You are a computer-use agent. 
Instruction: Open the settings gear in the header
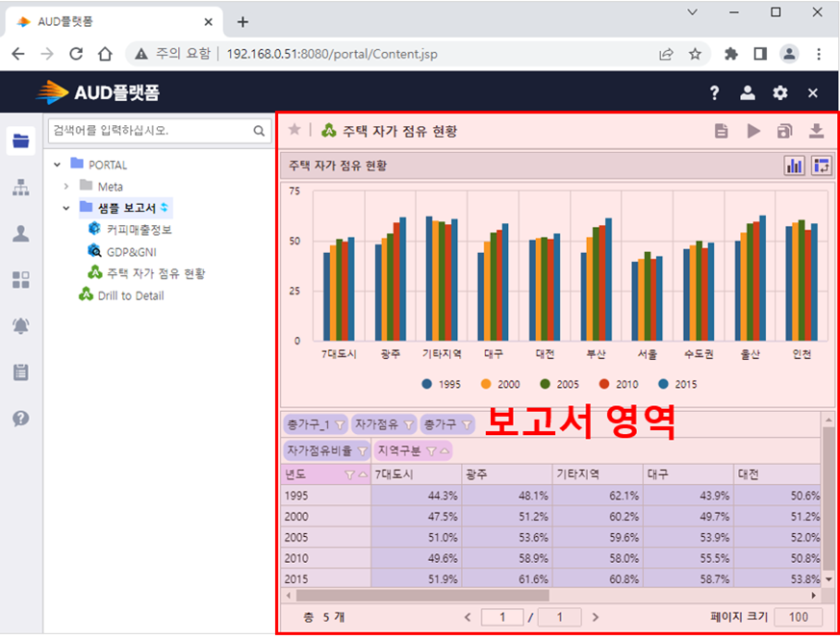point(780,92)
